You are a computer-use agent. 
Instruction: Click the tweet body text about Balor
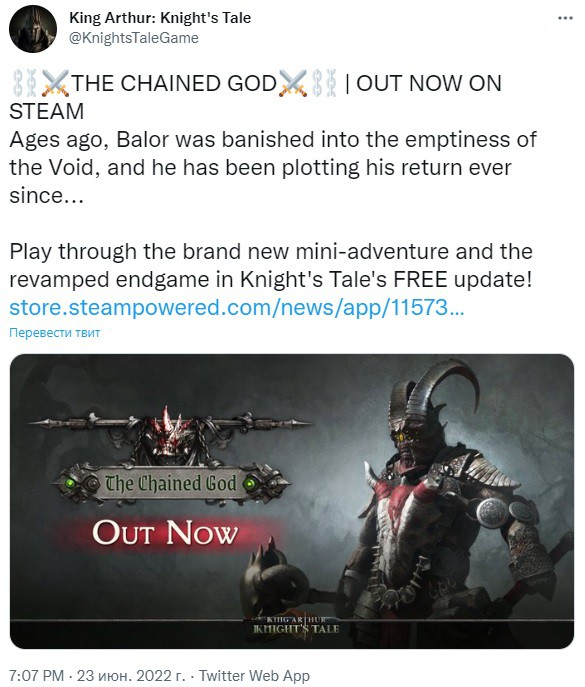[x=272, y=167]
